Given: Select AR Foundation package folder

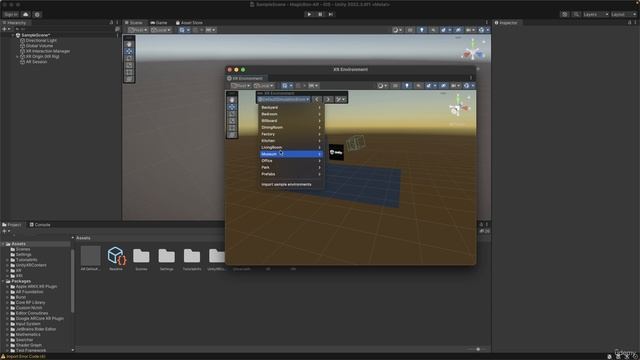Looking at the screenshot, I should point(29,292).
